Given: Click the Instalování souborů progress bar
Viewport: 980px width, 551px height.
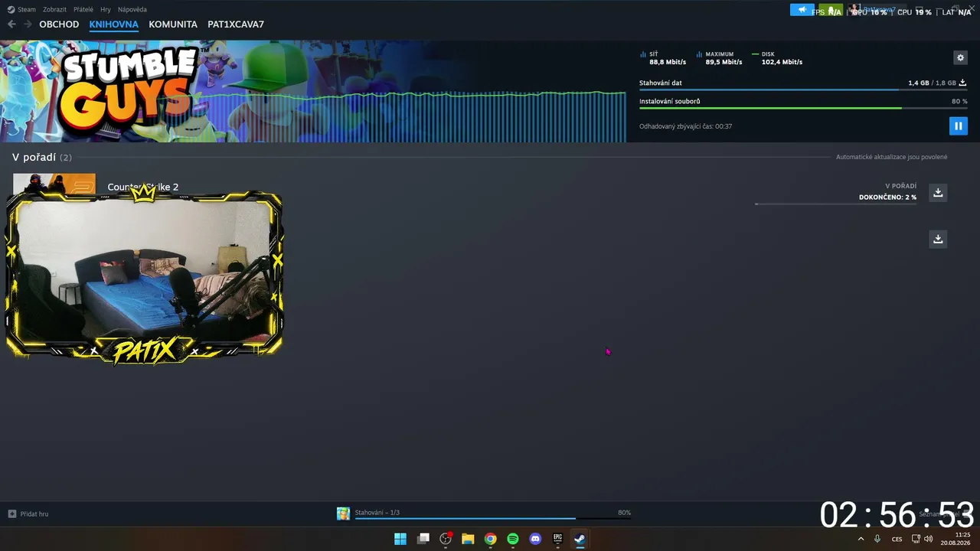Looking at the screenshot, I should pyautogui.click(x=803, y=108).
